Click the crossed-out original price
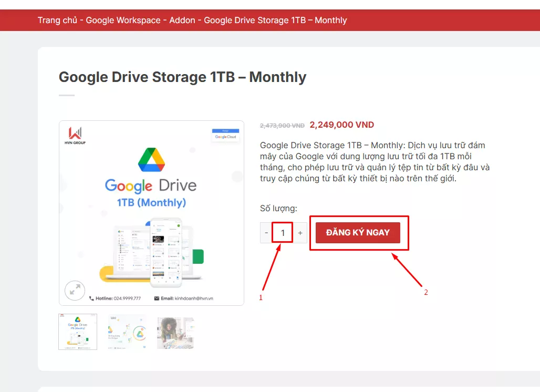 coord(282,126)
